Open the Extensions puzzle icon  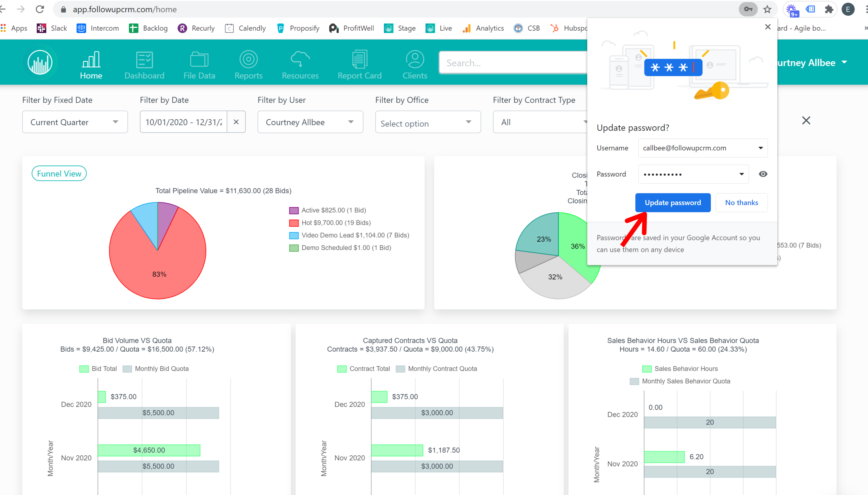point(829,9)
